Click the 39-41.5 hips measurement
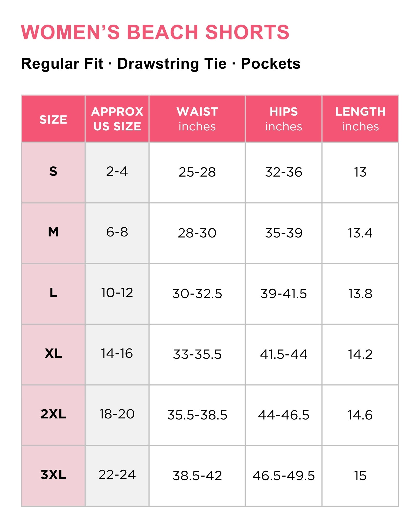The image size is (420, 525). coord(284,294)
